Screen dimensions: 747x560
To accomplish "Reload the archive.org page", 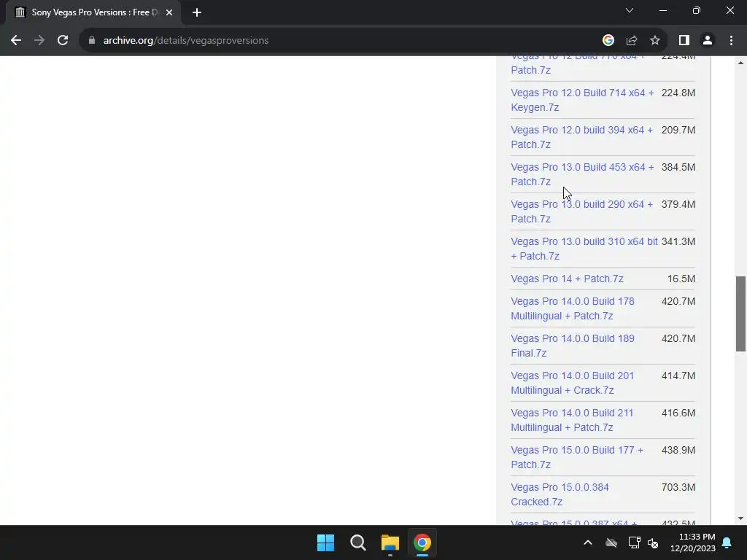I will tap(63, 41).
